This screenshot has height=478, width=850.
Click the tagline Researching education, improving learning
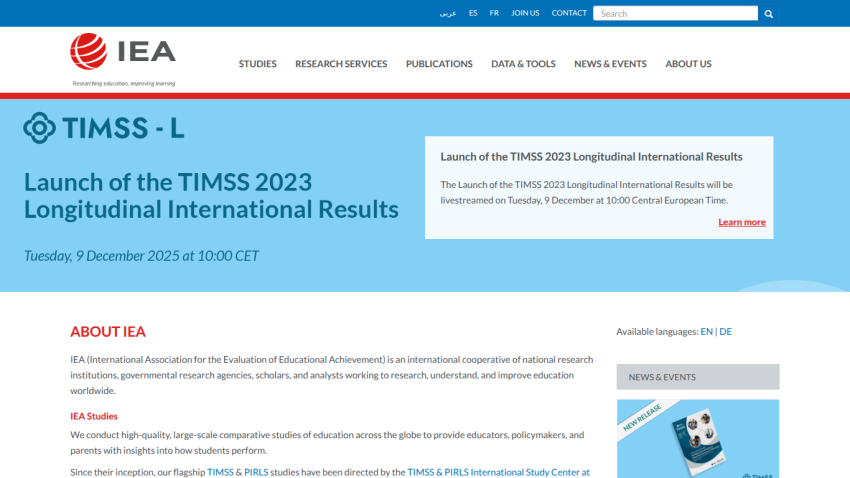click(124, 83)
